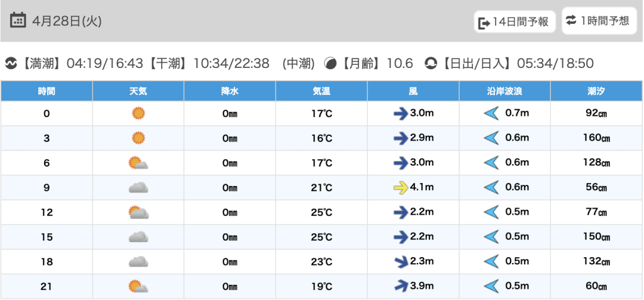
Task: Select the 天気 column header
Action: tap(138, 91)
